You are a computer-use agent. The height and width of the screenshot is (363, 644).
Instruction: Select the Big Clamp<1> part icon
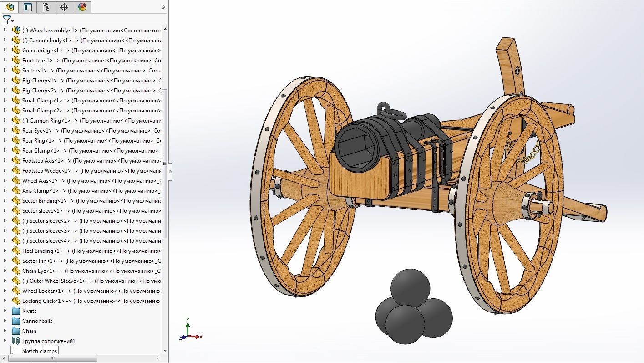click(x=16, y=80)
